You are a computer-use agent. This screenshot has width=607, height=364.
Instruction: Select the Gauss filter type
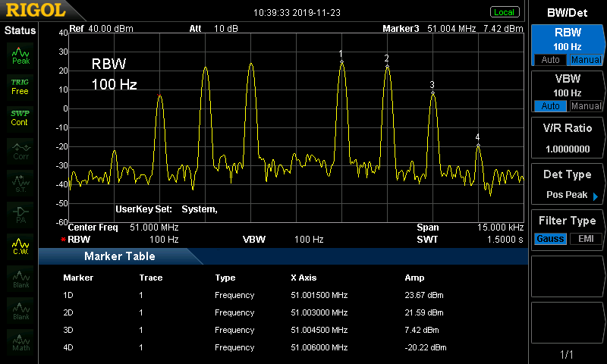(x=549, y=240)
